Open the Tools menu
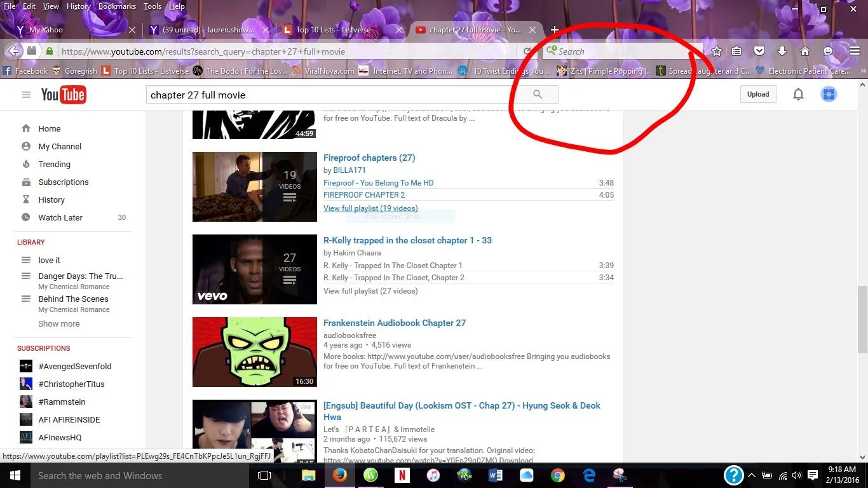 coord(153,6)
